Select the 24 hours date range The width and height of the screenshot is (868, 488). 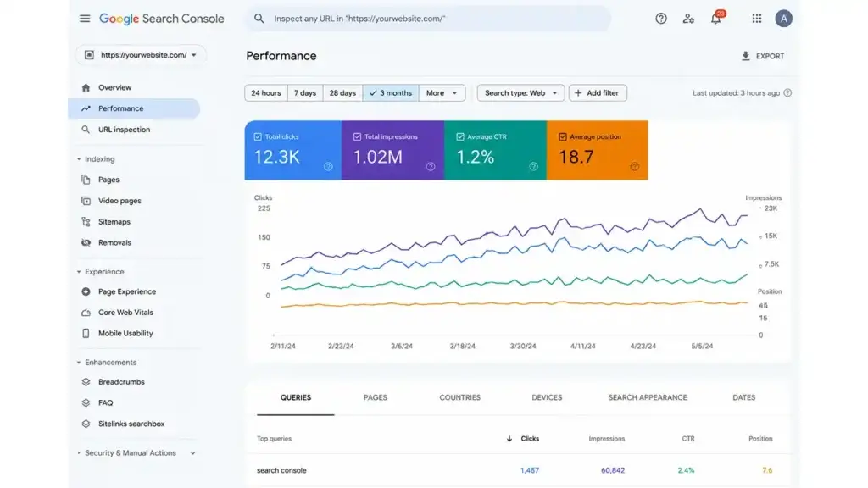point(265,93)
